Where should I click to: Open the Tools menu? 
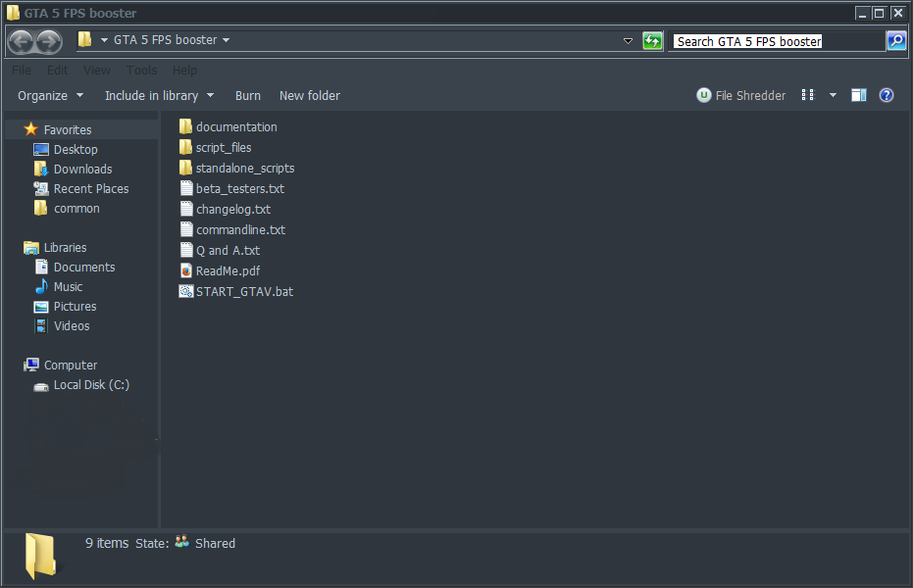click(141, 70)
